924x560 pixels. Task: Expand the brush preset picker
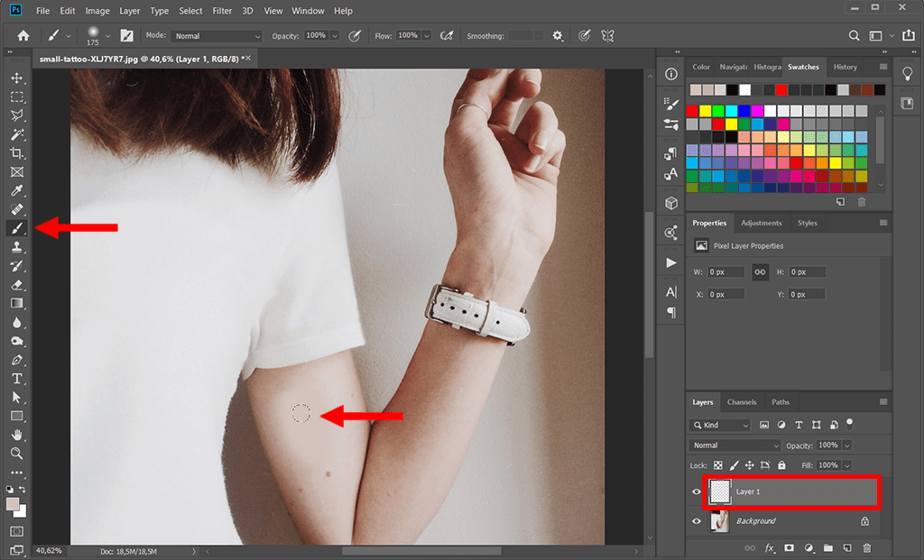pos(107,35)
